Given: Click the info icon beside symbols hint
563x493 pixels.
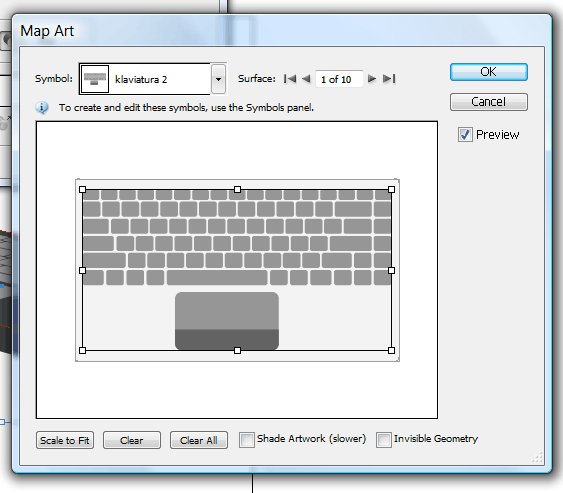Looking at the screenshot, I should 42,107.
